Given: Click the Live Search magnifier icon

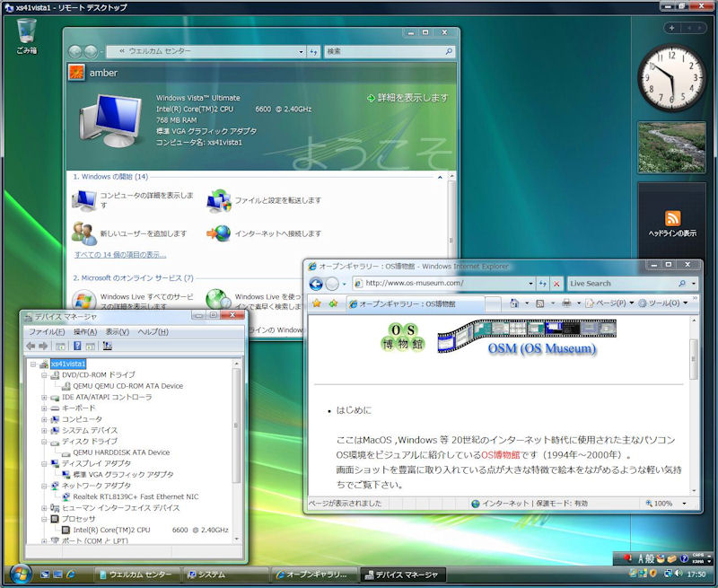Looking at the screenshot, I should tap(682, 284).
